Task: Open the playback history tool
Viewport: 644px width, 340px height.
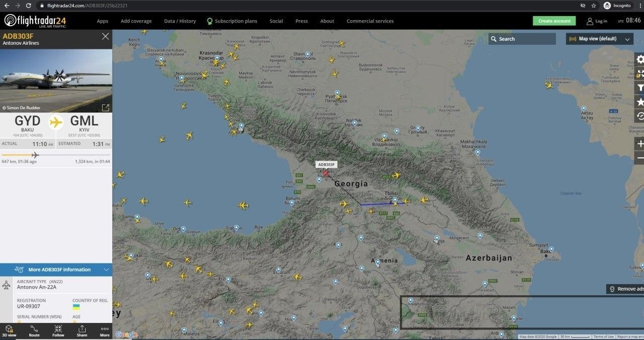Action: 640,116
